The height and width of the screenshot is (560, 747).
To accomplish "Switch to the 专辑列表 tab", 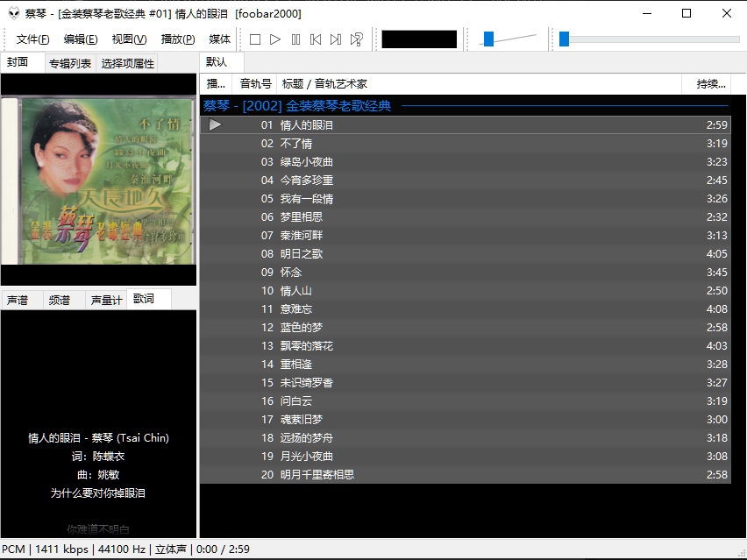I will point(70,64).
